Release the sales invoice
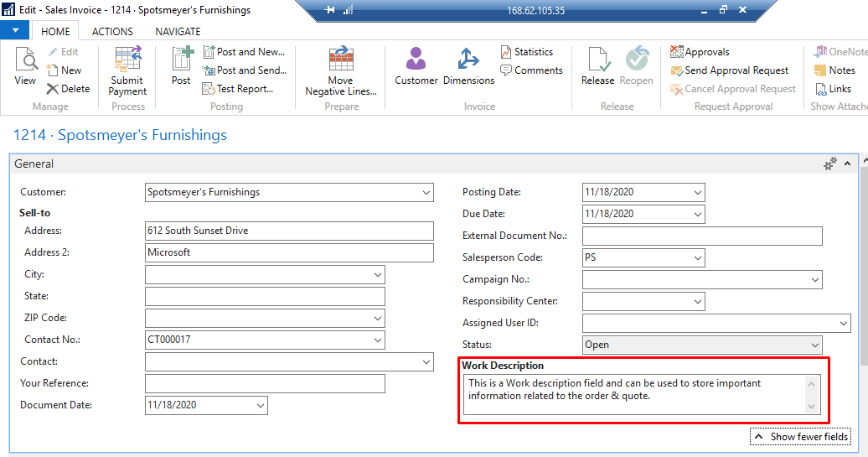The width and height of the screenshot is (868, 457). click(598, 66)
